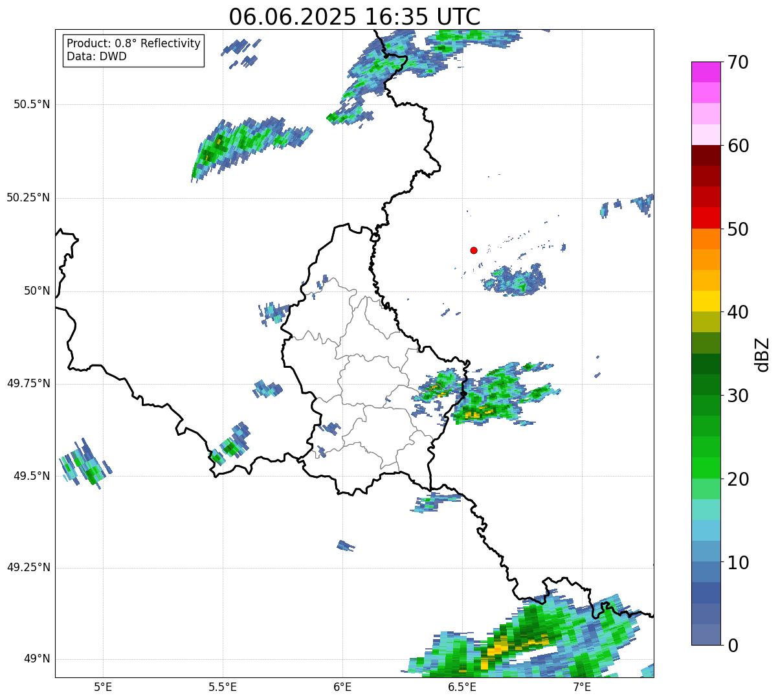Click the "Product: 0.8° Reflectivity" label
The height and width of the screenshot is (700, 778).
pos(134,43)
